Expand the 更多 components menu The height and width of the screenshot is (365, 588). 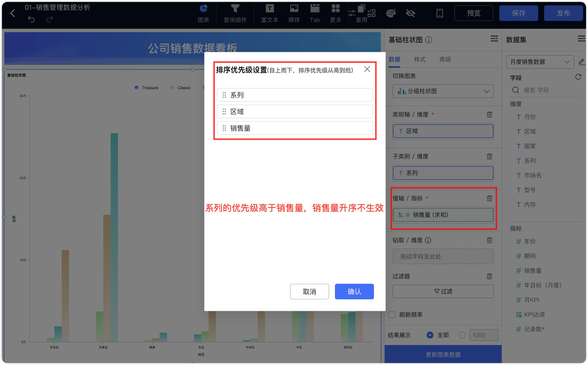coord(335,13)
